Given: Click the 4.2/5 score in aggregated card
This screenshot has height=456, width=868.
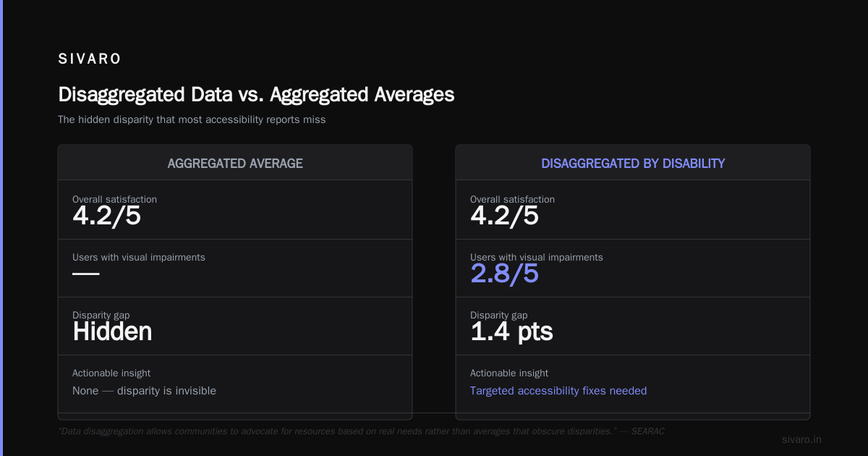Looking at the screenshot, I should [106, 216].
